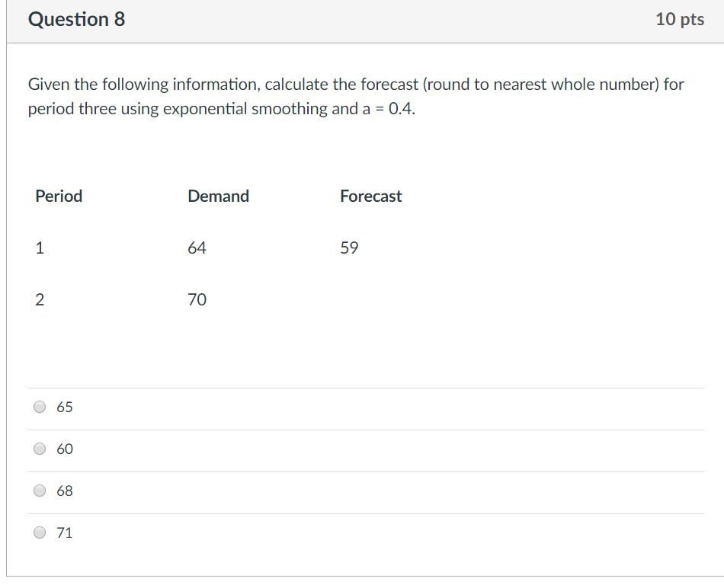This screenshot has height=588, width=724.
Task: Choose the 60 answer radio button
Action: tap(40, 449)
